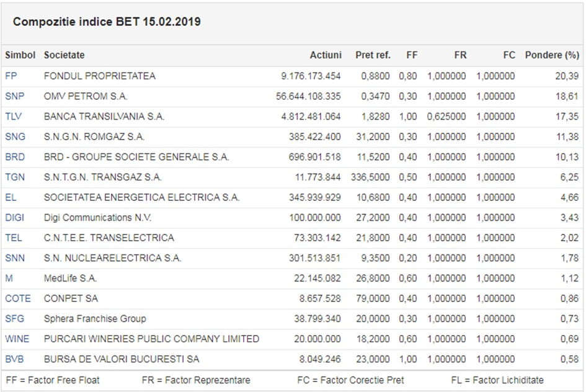Click share count 8.049.246 for BVB
The width and height of the screenshot is (586, 392).
pos(320,359)
